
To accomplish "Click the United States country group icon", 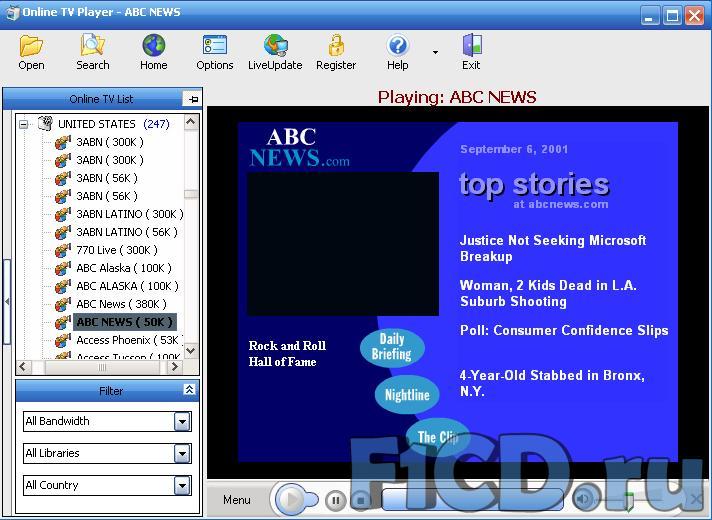I will (x=45, y=124).
